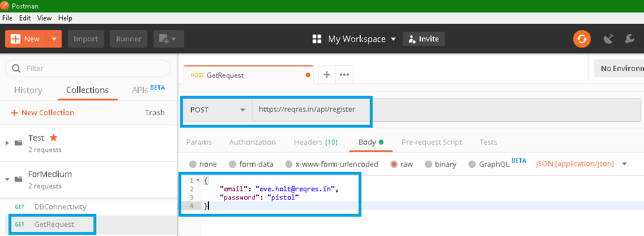This screenshot has width=644, height=236.
Task: Switch to the History tab
Action: [28, 90]
